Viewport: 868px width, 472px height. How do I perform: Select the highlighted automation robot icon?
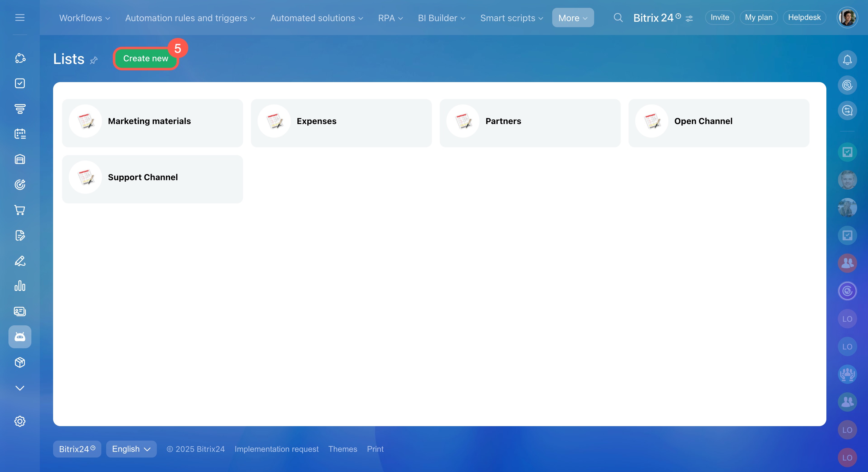point(20,336)
